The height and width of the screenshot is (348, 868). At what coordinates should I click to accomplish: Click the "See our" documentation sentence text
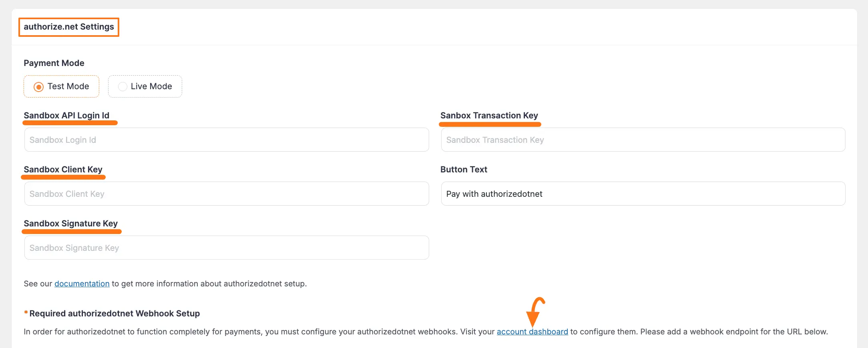click(208, 284)
